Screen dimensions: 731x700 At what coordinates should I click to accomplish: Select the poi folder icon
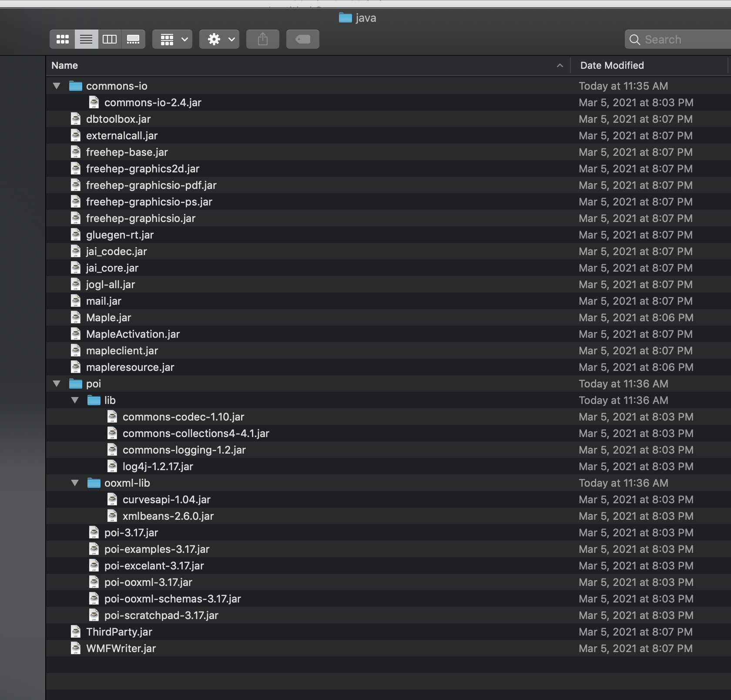(76, 384)
